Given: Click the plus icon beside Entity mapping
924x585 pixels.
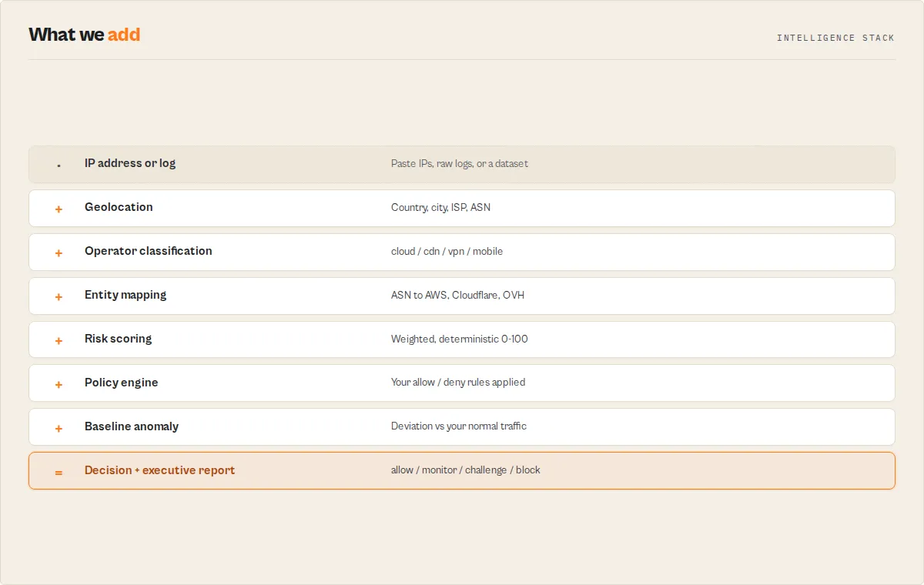Looking at the screenshot, I should 59,297.
